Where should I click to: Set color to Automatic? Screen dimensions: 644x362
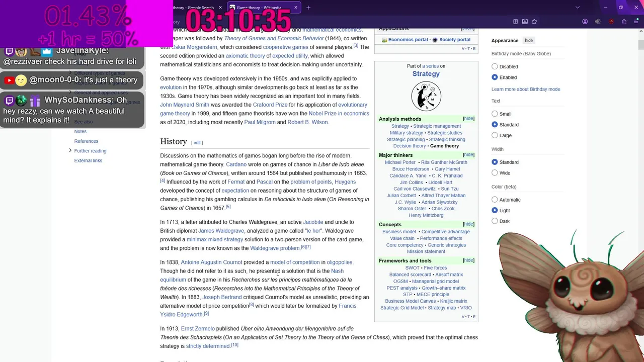495,200
